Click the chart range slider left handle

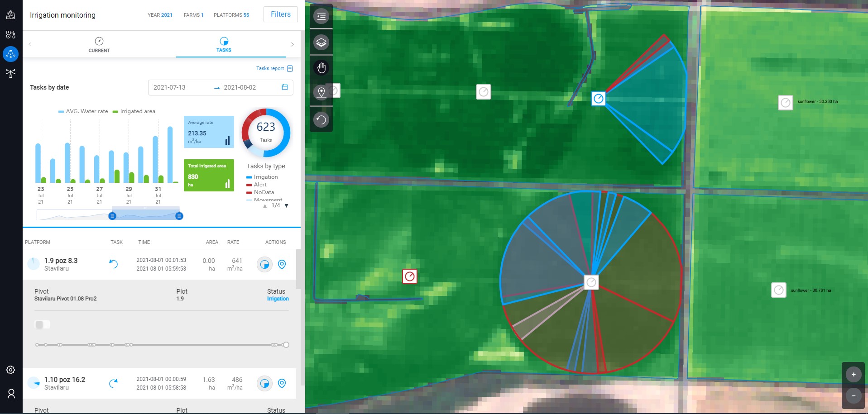[x=112, y=216]
